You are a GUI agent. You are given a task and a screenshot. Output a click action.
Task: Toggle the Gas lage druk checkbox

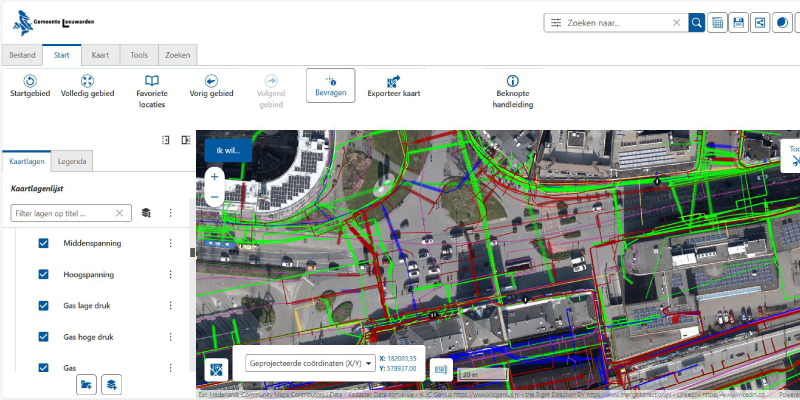43,306
